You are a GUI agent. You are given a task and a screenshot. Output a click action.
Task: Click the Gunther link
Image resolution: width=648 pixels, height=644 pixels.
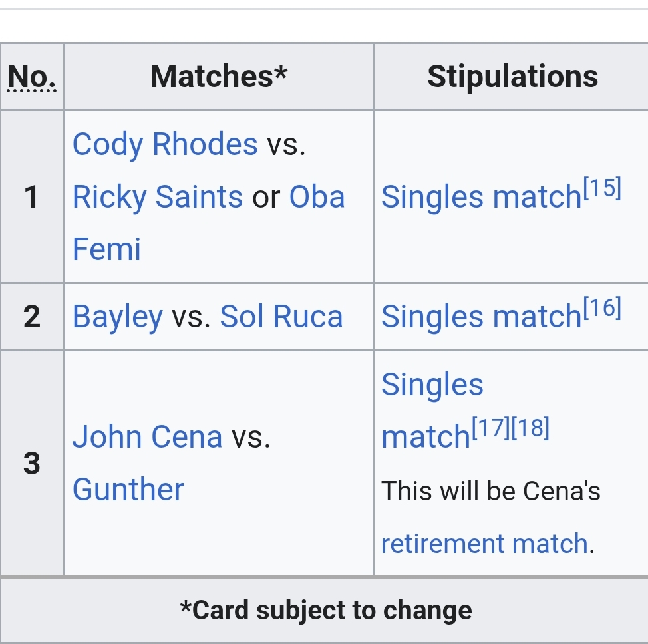[x=128, y=490]
